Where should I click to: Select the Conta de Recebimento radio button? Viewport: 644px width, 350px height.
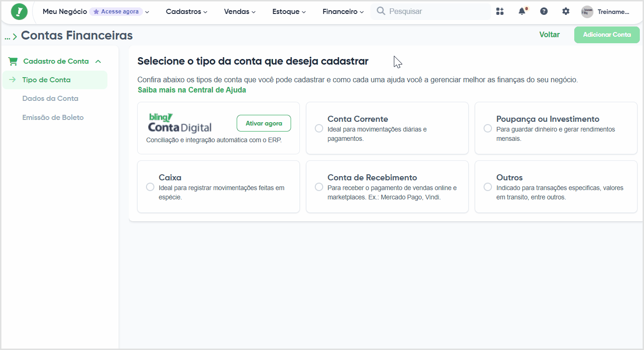[x=319, y=187]
